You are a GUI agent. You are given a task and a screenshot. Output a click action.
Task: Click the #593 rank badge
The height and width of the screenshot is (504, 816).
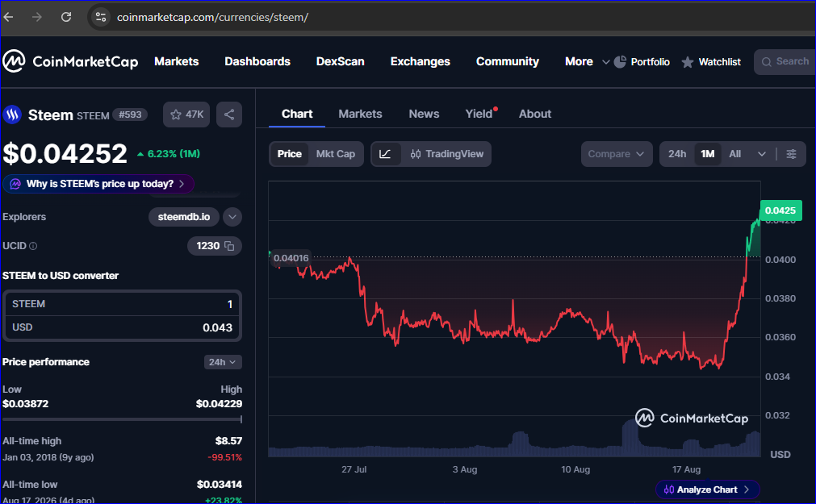tap(130, 115)
